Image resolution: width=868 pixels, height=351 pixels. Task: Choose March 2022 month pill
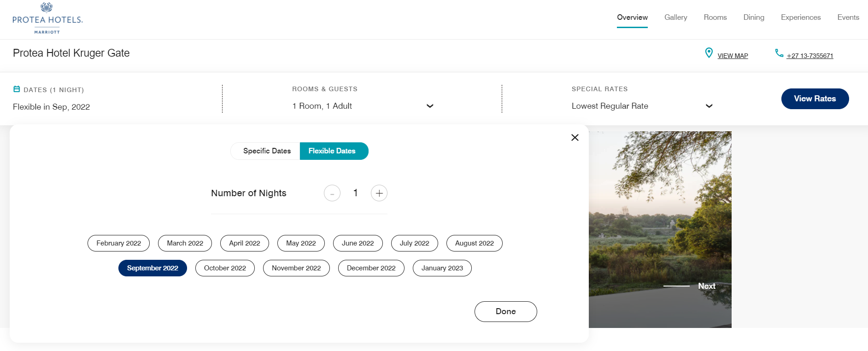point(185,243)
